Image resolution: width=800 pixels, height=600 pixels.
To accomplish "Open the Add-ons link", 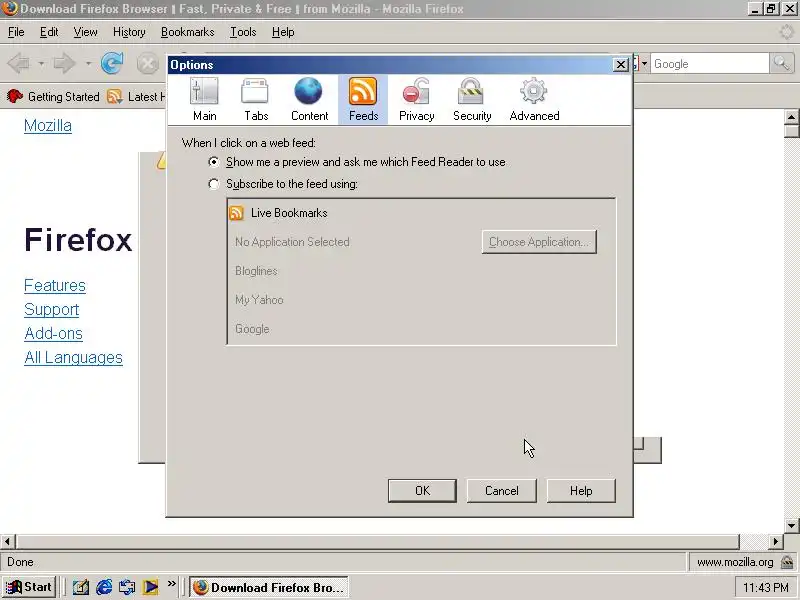I will [x=54, y=333].
